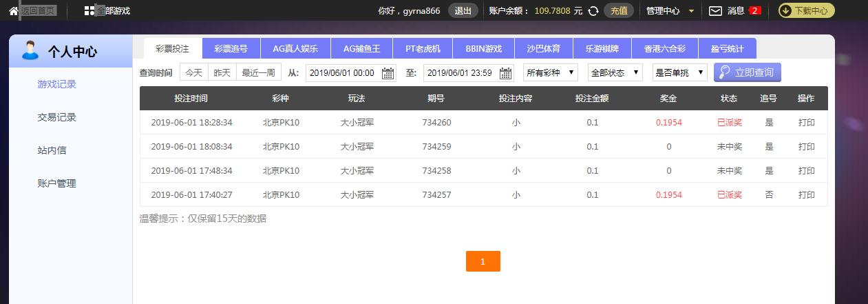Select 交易记录 in the sidebar

56,117
